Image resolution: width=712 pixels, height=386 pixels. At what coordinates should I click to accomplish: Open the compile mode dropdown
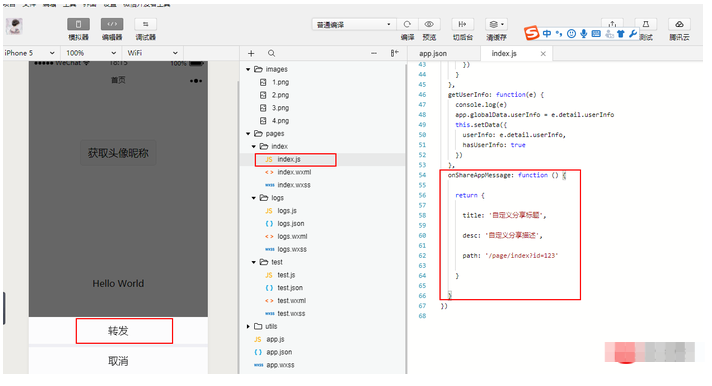[x=354, y=25]
